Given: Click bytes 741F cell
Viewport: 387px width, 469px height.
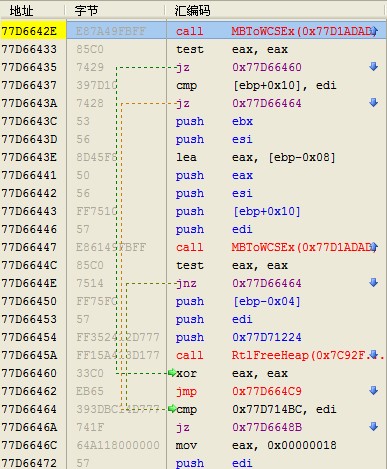Looking at the screenshot, I should click(x=90, y=427).
